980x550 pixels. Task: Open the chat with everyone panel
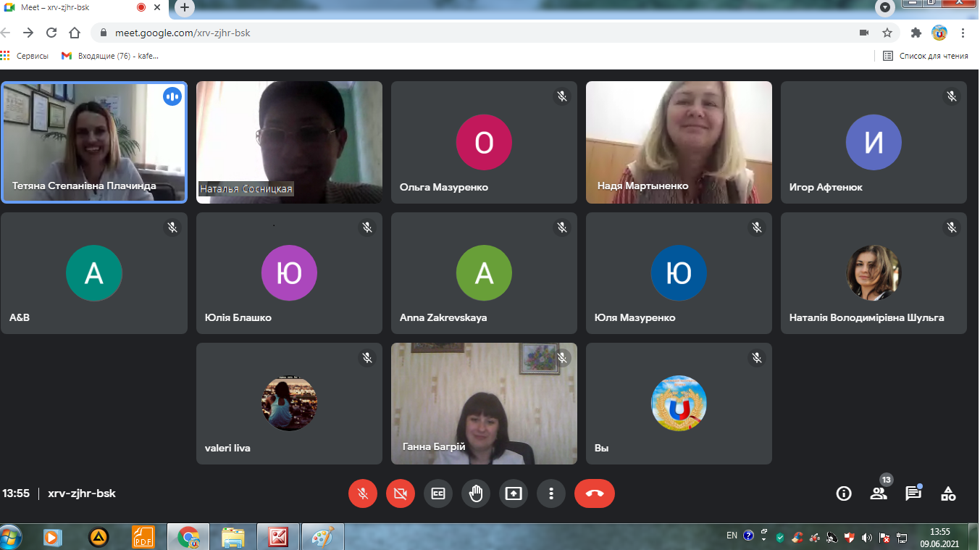[913, 493]
